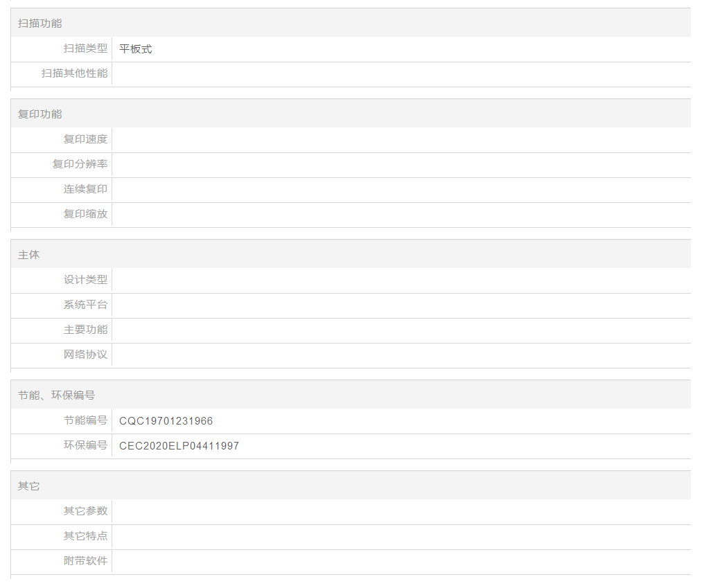Click the 附带软件 row label

point(85,561)
